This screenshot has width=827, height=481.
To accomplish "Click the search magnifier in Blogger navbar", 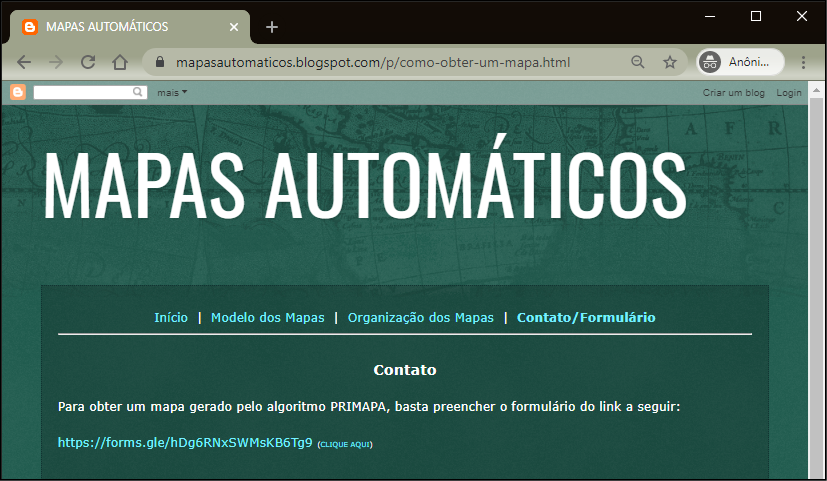I will [139, 92].
